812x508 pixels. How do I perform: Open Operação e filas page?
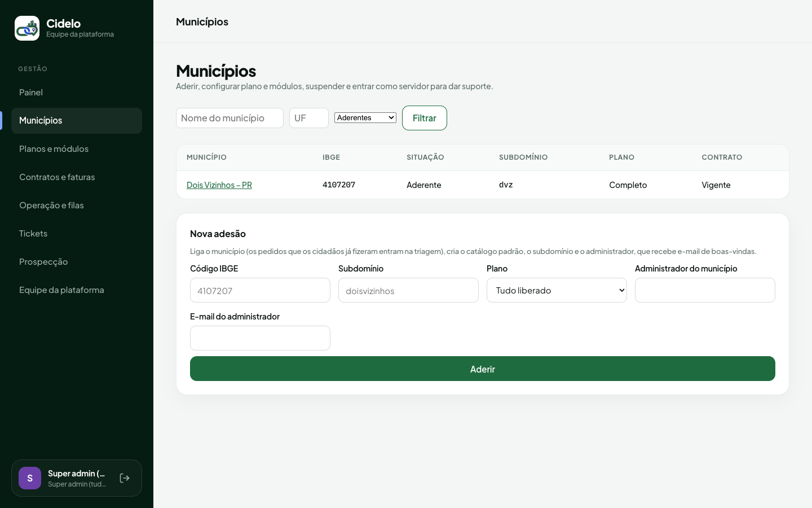77,205
